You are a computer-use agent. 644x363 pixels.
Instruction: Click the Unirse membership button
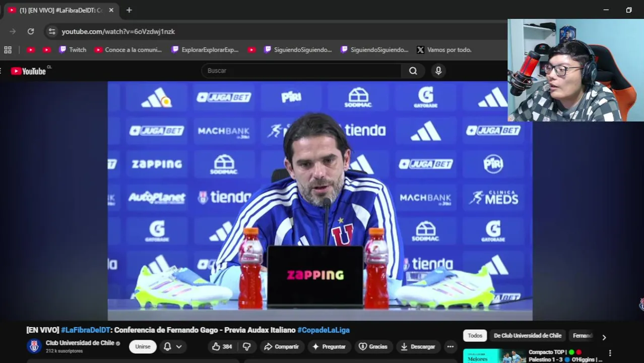143,346
